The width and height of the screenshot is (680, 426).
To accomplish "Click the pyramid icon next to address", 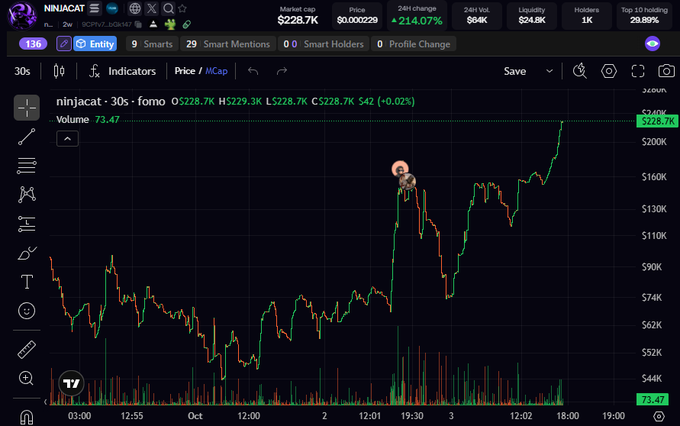I will pos(153,24).
